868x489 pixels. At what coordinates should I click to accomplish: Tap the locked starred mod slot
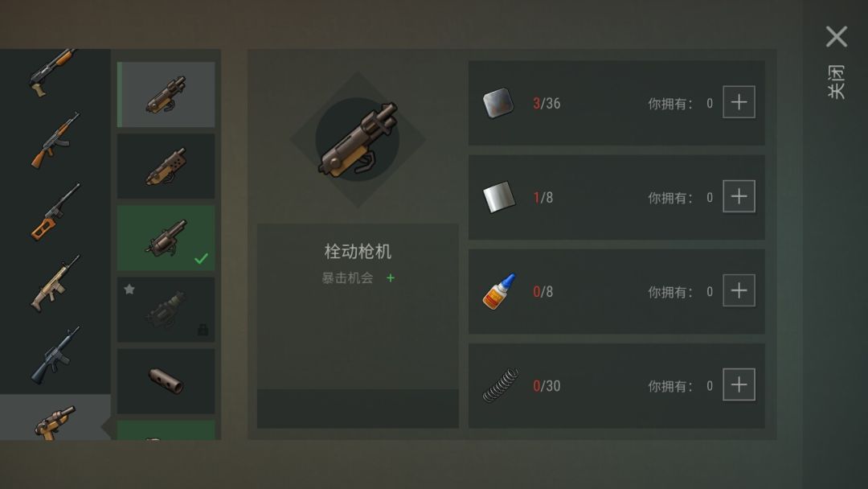click(x=166, y=310)
